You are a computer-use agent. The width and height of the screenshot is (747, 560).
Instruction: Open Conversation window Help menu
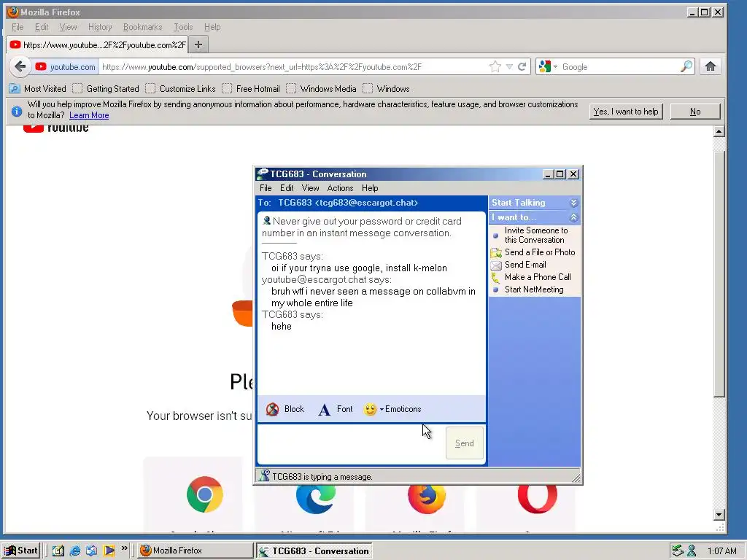(x=370, y=188)
